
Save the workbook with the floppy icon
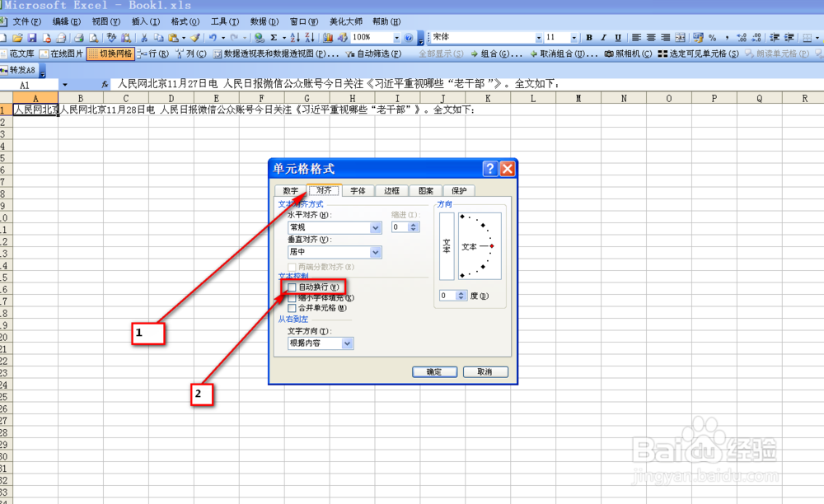click(x=32, y=38)
